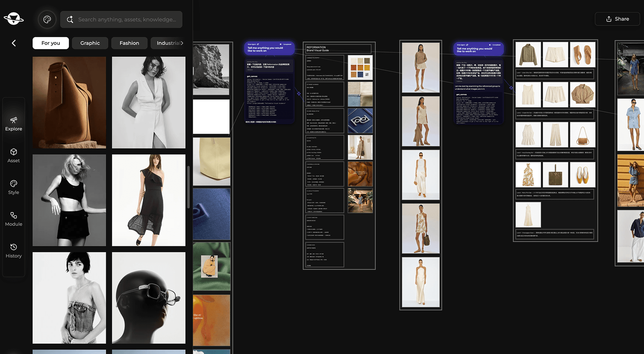Open Module panel in sidebar
This screenshot has width=644, height=354.
pyautogui.click(x=14, y=219)
